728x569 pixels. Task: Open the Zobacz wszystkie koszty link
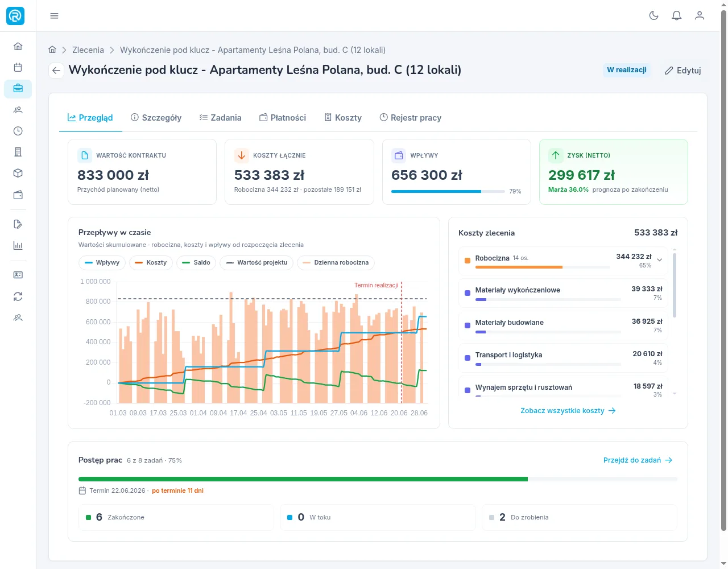click(568, 411)
